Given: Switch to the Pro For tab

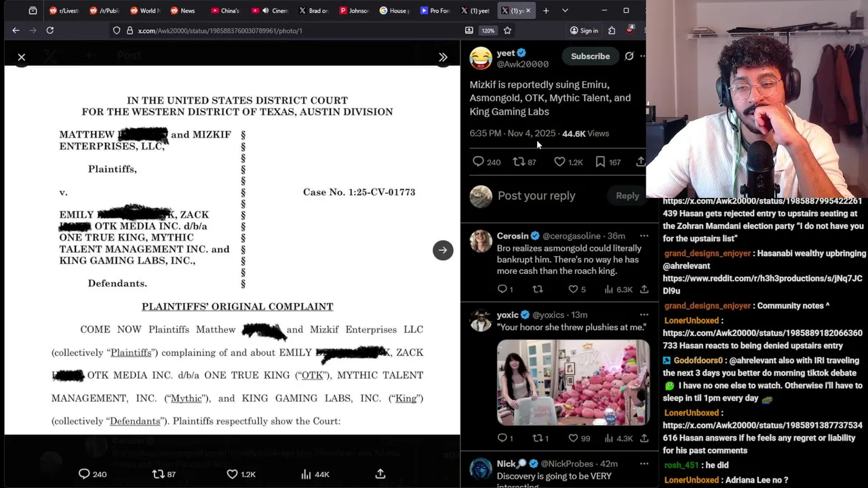Looking at the screenshot, I should point(435,11).
